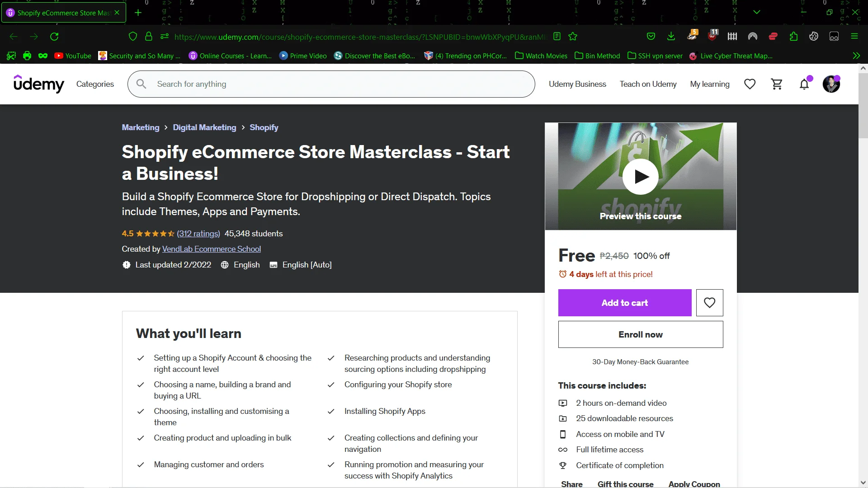868x488 pixels.
Task: Open the shopping cart icon
Action: (777, 84)
